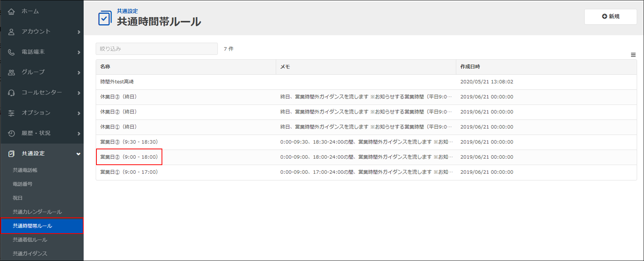The image size is (644, 261).
Task: Expand the アカウント submenu chevron
Action: click(x=79, y=32)
